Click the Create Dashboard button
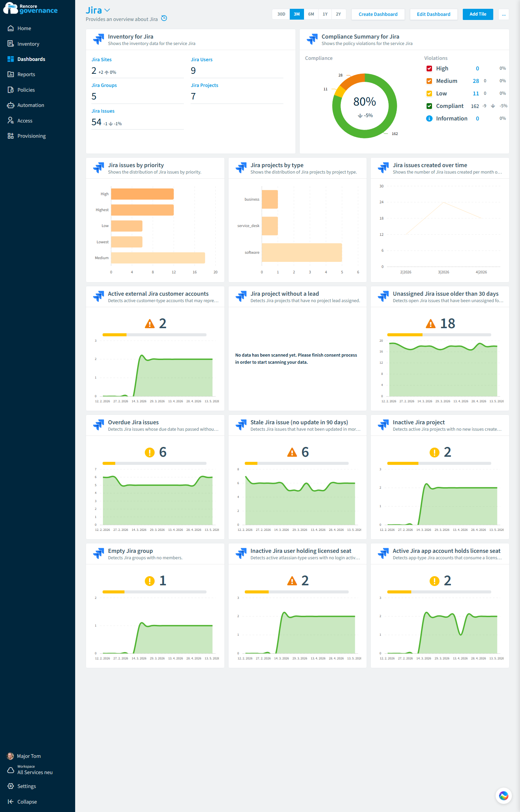Image resolution: width=520 pixels, height=812 pixels. (x=378, y=14)
